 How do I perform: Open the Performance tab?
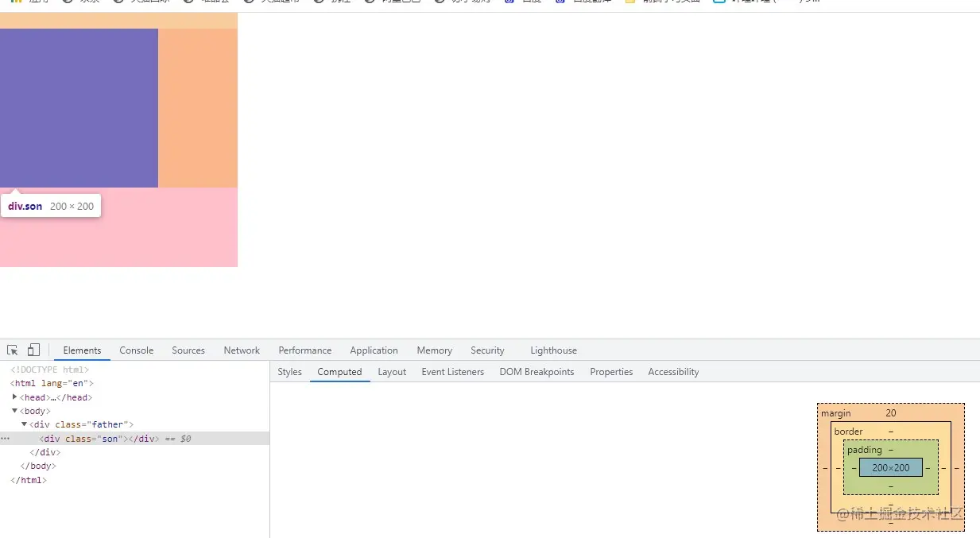click(x=305, y=350)
